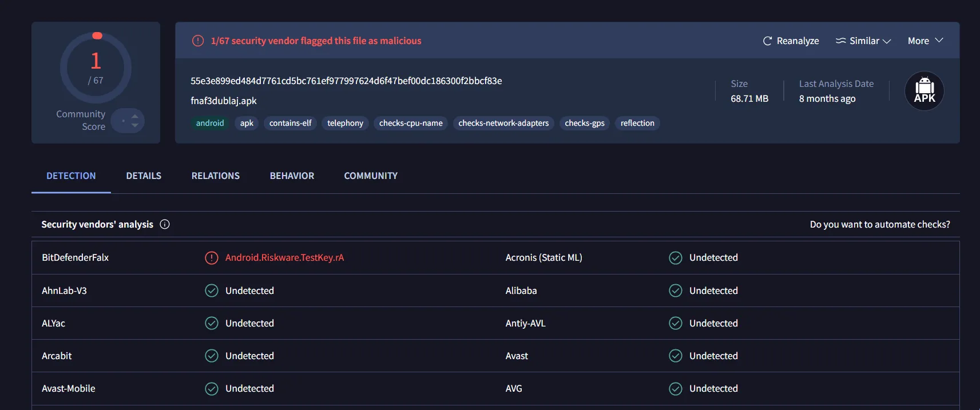The image size is (980, 410).
Task: Open the Behavior tab
Action: 292,176
